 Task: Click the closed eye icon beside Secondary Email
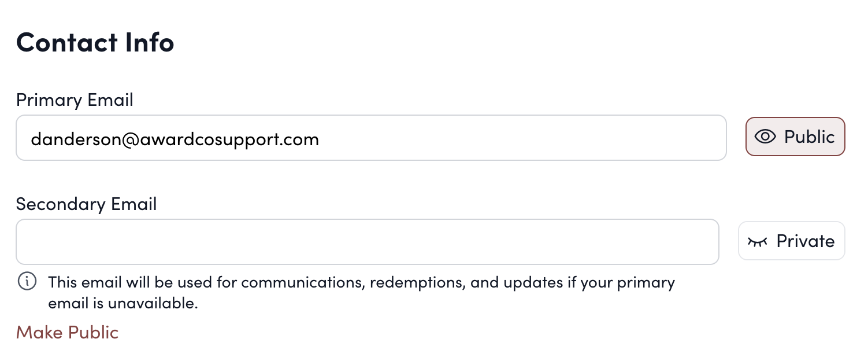[x=757, y=241]
